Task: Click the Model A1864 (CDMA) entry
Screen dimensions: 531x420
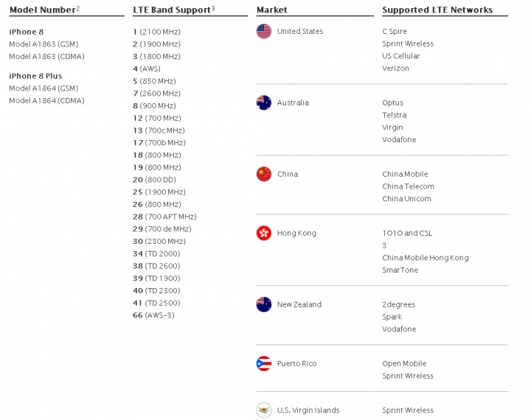Action: [x=46, y=101]
